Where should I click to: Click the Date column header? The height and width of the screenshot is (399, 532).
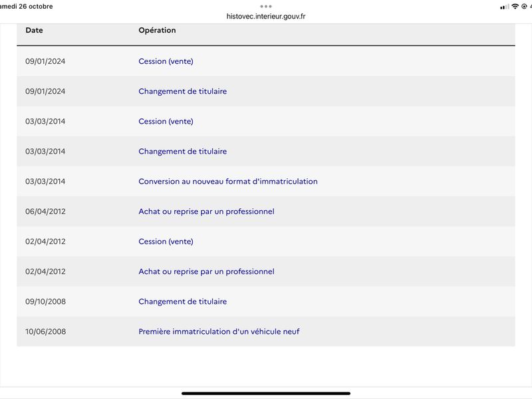[35, 30]
